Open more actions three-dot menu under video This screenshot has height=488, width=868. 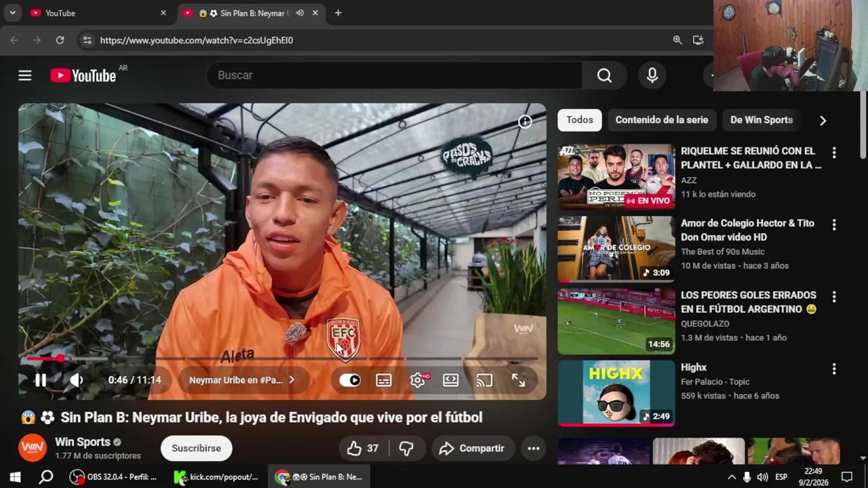point(534,448)
